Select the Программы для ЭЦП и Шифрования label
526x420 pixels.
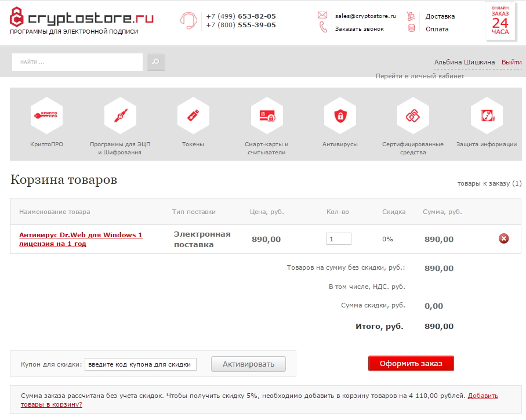click(x=120, y=149)
